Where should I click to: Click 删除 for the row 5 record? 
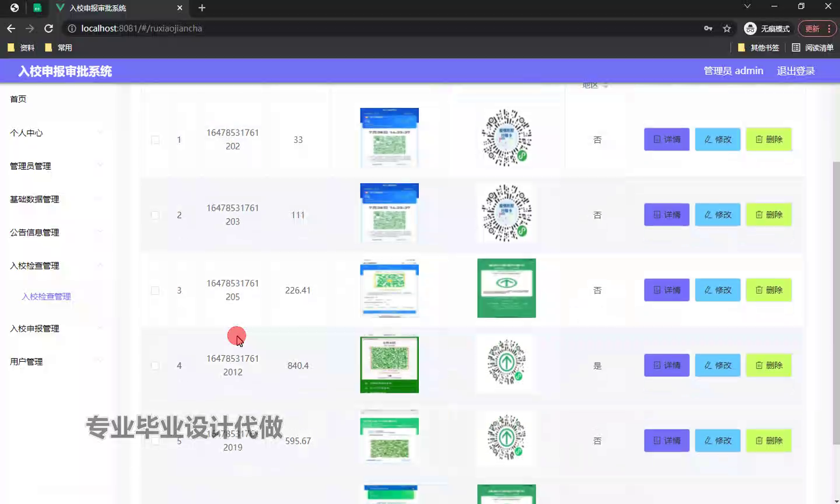pyautogui.click(x=769, y=440)
